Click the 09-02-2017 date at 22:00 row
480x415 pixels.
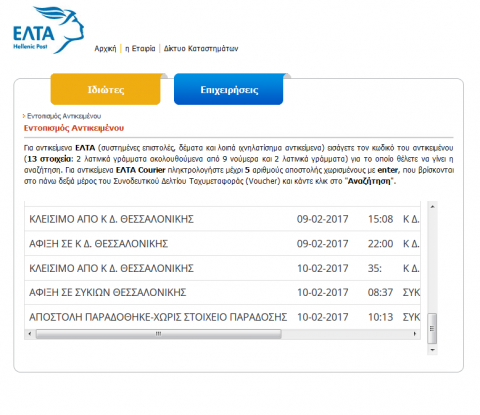click(322, 244)
